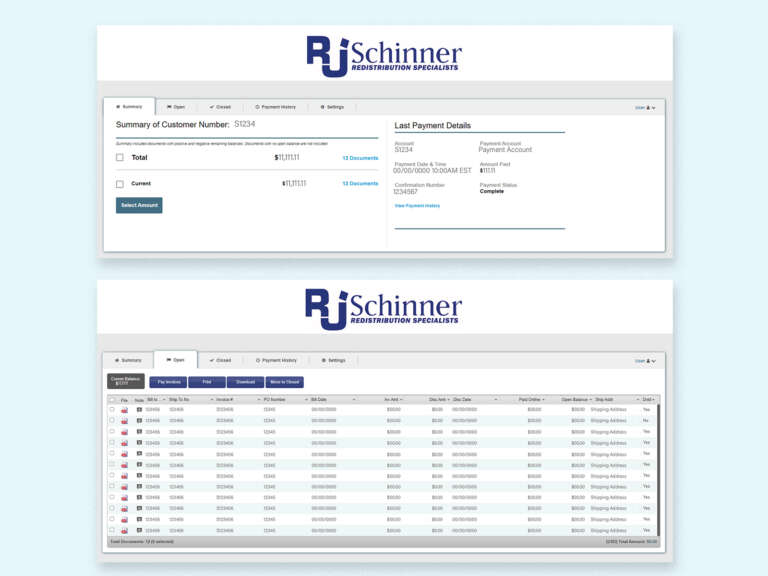
Task: Tick the select-all checkbox in table header
Action: click(111, 399)
